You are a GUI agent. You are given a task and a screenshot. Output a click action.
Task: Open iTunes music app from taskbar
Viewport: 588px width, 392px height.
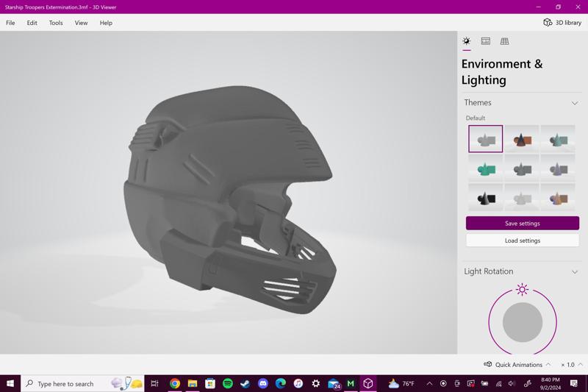tap(298, 383)
